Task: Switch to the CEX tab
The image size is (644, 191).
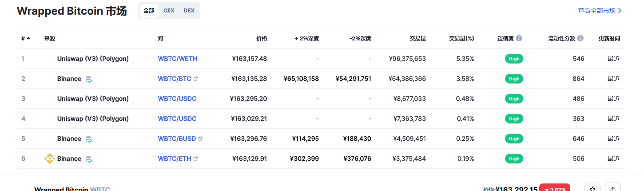Action: [169, 11]
